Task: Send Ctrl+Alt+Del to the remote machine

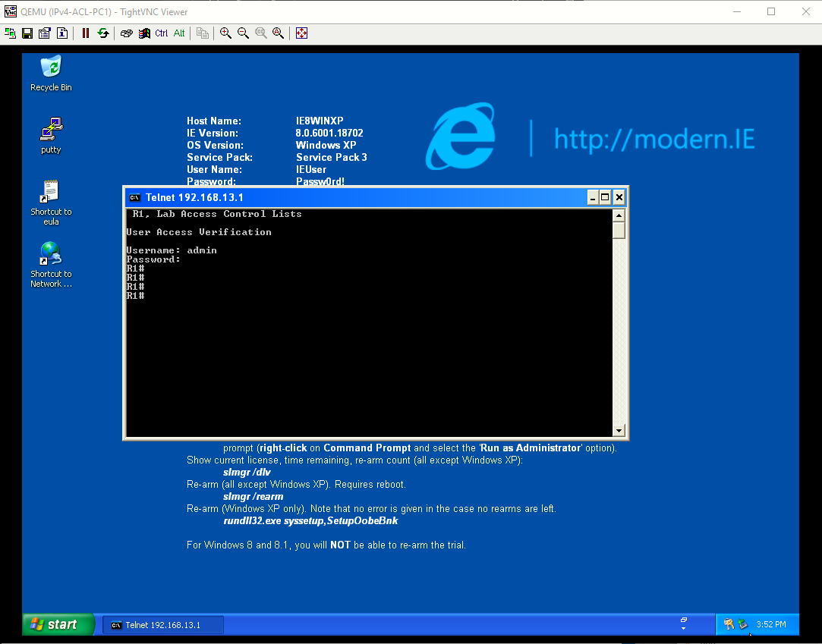Action: [x=126, y=33]
